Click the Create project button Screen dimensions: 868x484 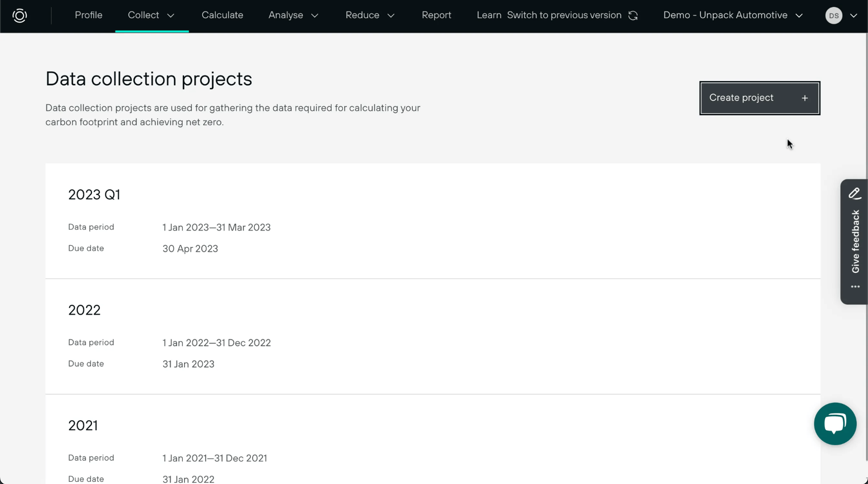coord(759,98)
